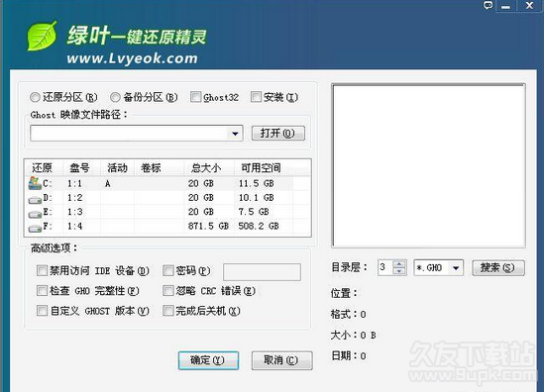Screen dimensions: 544x392
Task: Click the active flag A cell
Action: point(108,184)
